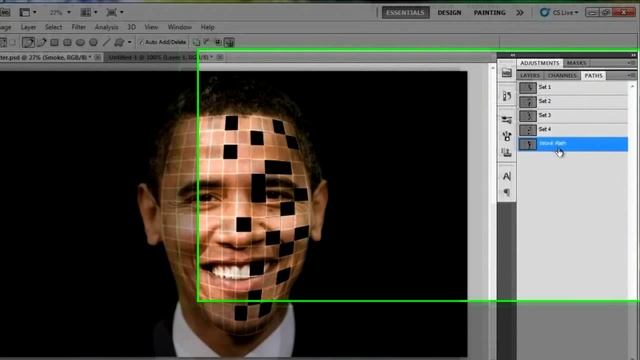Choose the Rounded Rectangle shape option
Viewport: 640px width, 360px height.
point(67,42)
